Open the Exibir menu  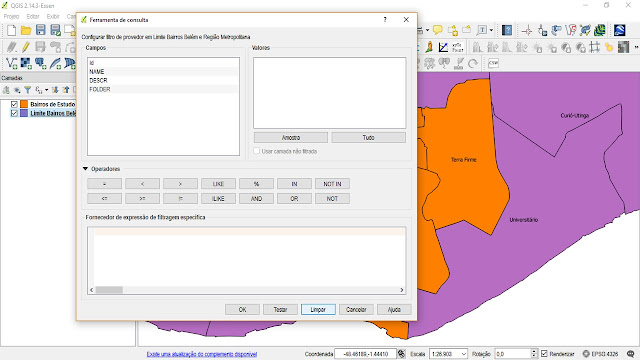tap(53, 16)
